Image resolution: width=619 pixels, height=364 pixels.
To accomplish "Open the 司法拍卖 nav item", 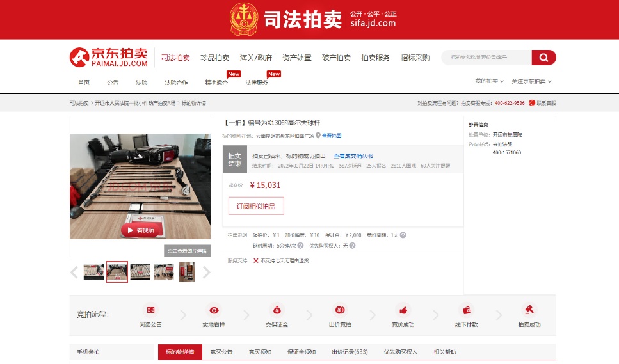I will (175, 58).
